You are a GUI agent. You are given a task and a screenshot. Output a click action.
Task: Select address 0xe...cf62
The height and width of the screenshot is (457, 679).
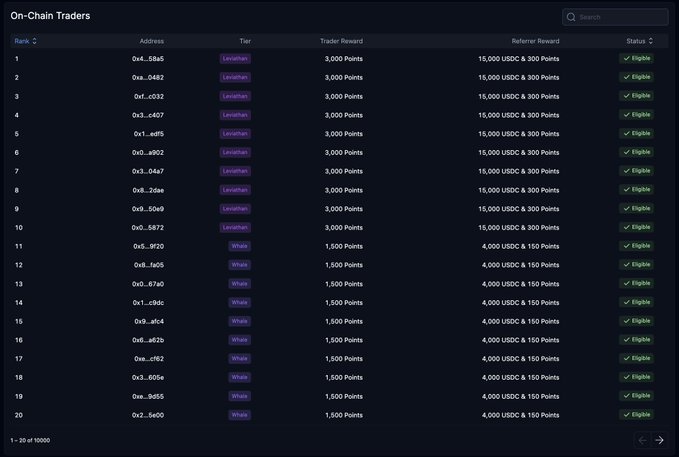(x=149, y=359)
